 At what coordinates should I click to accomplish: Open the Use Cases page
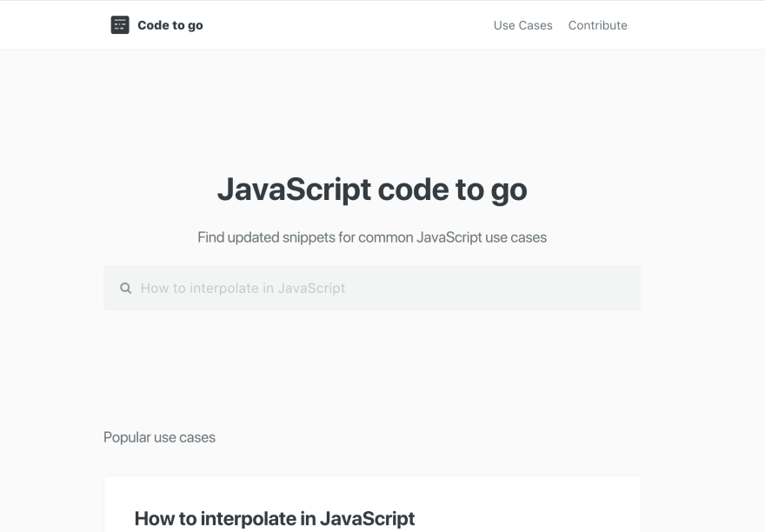coord(522,25)
